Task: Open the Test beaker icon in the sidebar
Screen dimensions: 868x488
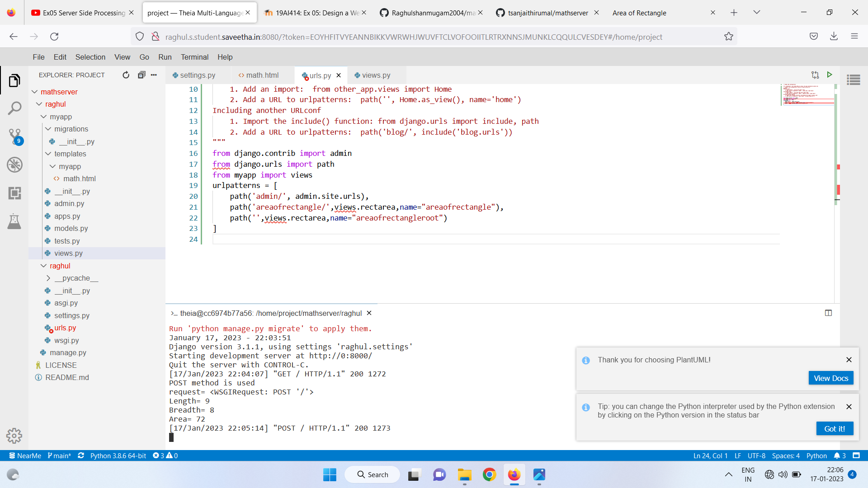Action: (15, 221)
